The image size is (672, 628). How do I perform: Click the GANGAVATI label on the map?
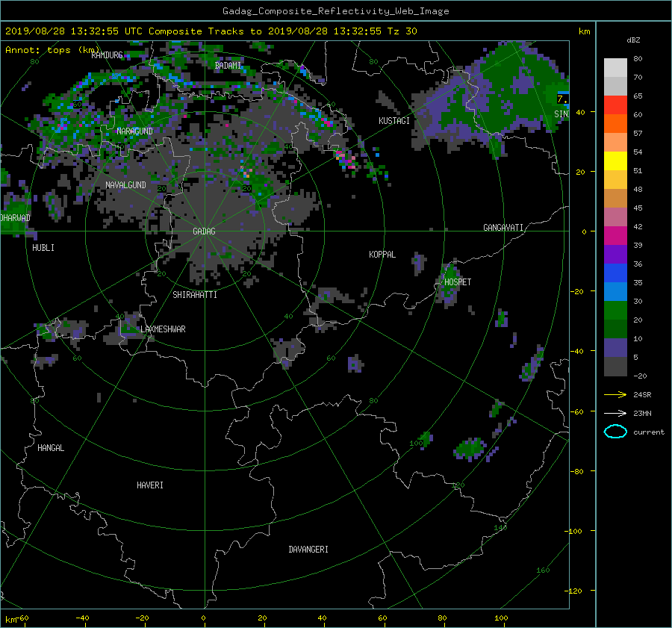[503, 228]
